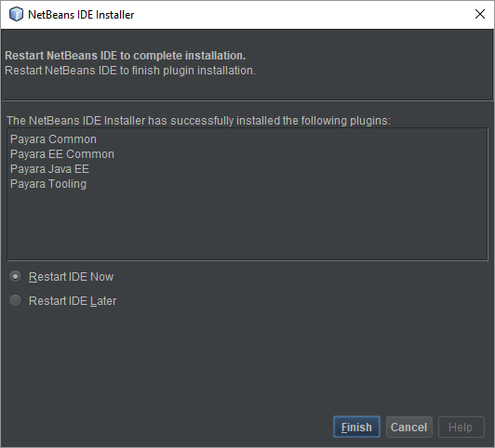Click Payara Tooling in installed plugins

click(x=48, y=184)
